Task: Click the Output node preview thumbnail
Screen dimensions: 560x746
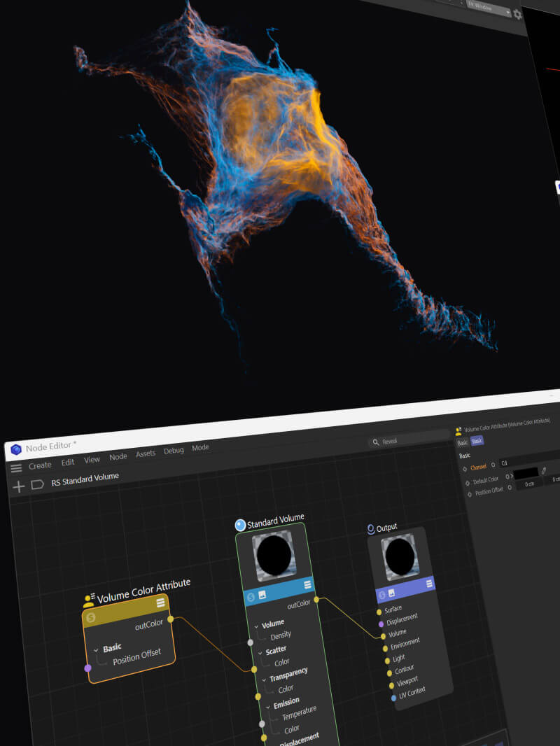Action: pos(400,556)
